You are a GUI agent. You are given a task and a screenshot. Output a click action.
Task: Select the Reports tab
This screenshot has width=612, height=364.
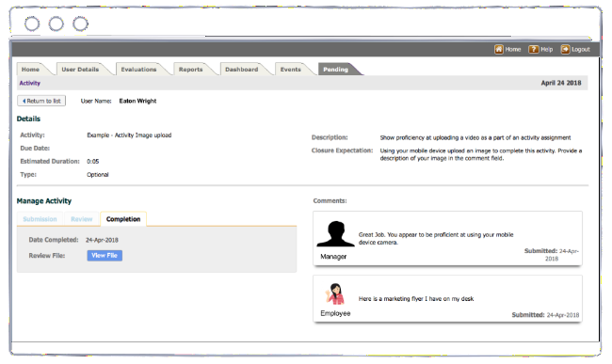click(190, 69)
